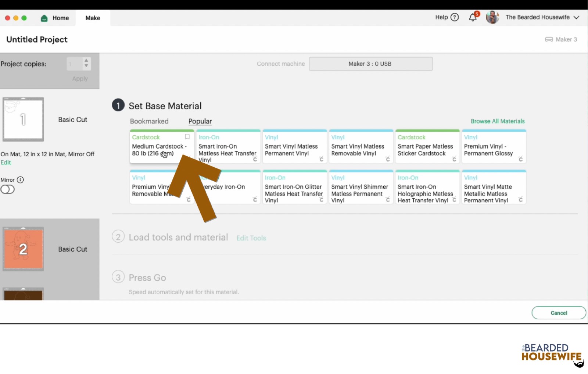The height and width of the screenshot is (374, 588).
Task: Click Basic Cut label beside mat 2
Action: tap(73, 249)
